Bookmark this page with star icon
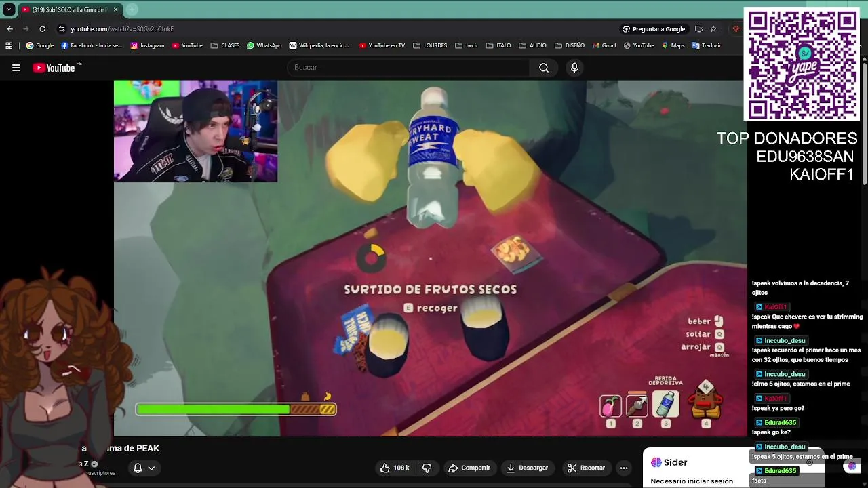The width and height of the screenshot is (868, 488). pos(713,29)
